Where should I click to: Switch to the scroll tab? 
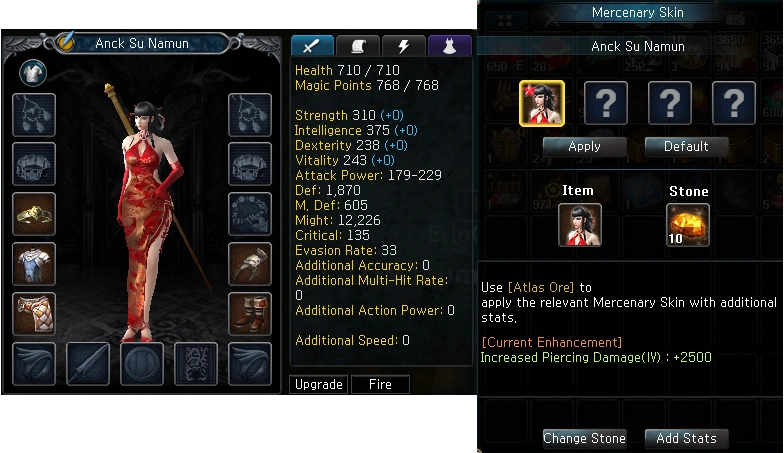point(358,46)
